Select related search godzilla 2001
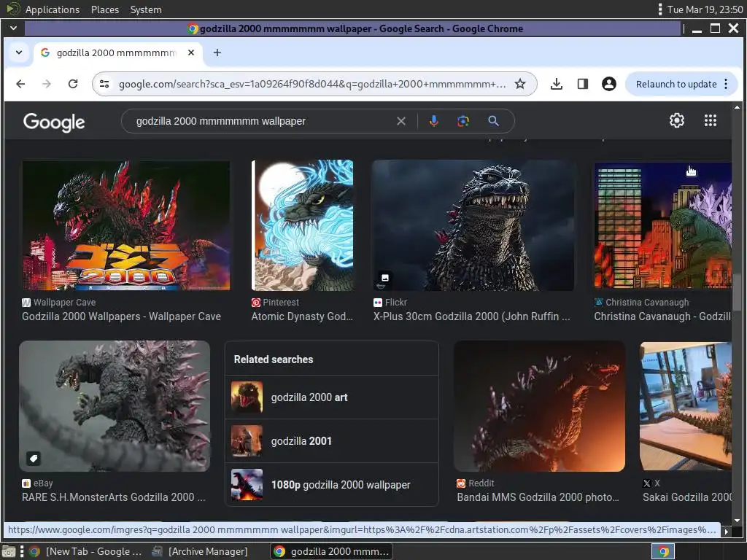747x560 pixels. point(332,441)
